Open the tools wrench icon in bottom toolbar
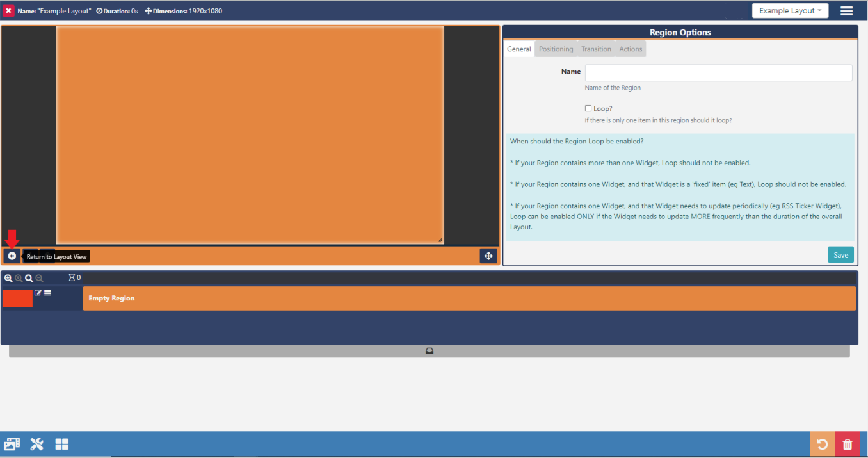 (36, 445)
